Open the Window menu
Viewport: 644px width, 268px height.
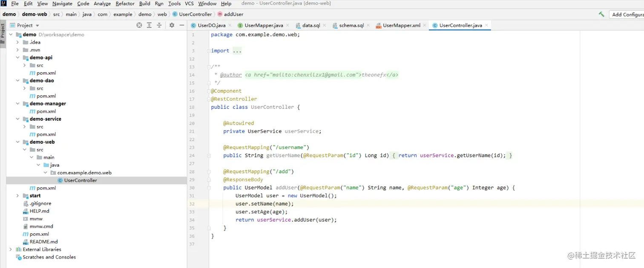click(x=207, y=3)
